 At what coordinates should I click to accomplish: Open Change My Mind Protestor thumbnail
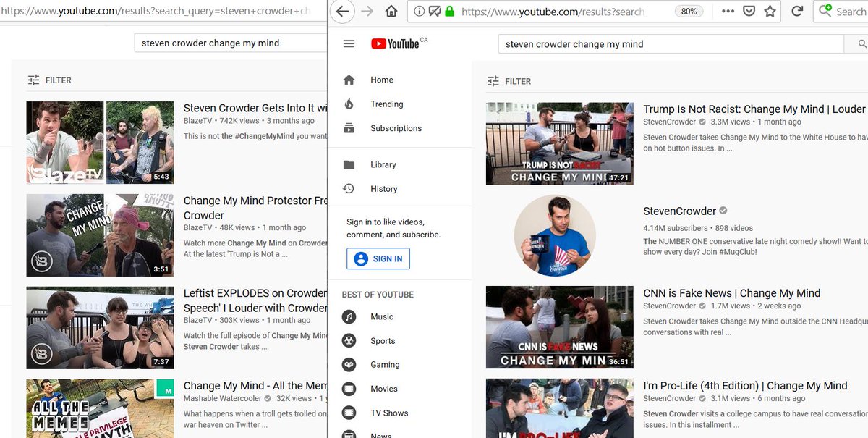click(x=101, y=235)
